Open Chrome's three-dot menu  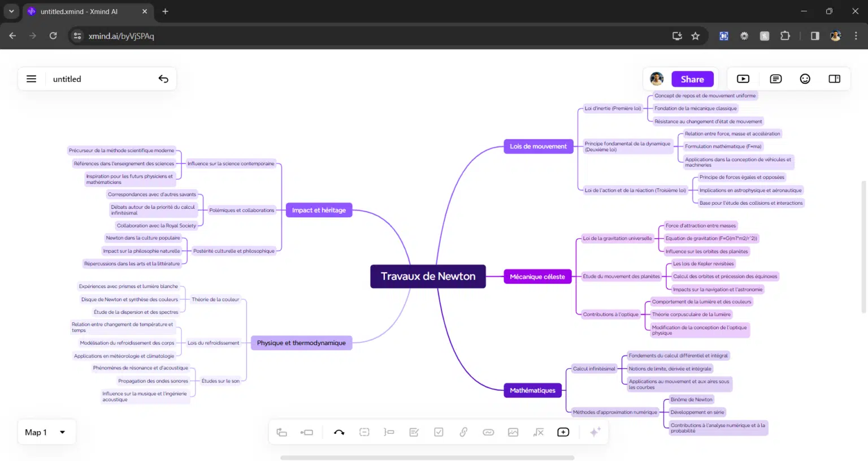click(856, 36)
